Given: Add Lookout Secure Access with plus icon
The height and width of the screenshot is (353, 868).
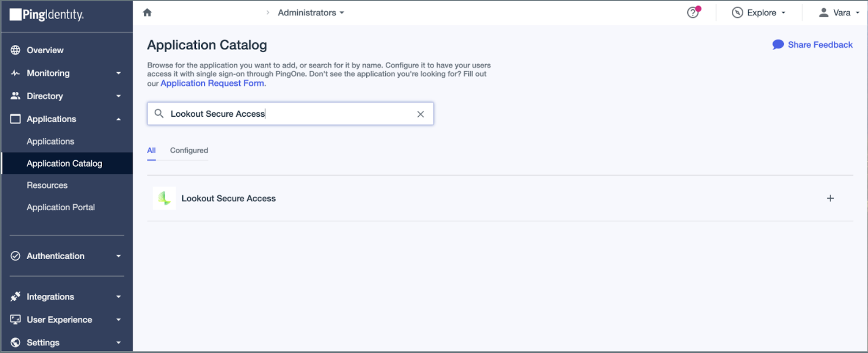Looking at the screenshot, I should pos(830,198).
